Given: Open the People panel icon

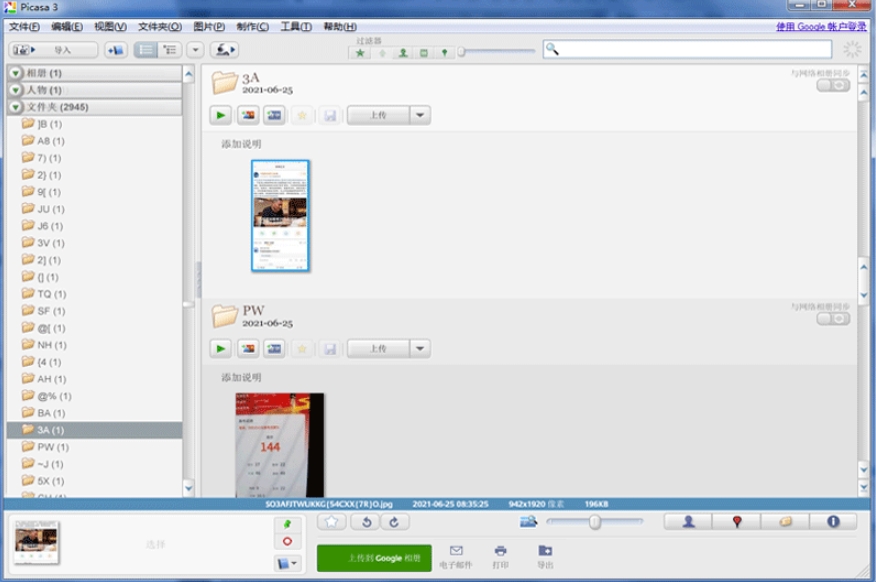Looking at the screenshot, I should (688, 522).
